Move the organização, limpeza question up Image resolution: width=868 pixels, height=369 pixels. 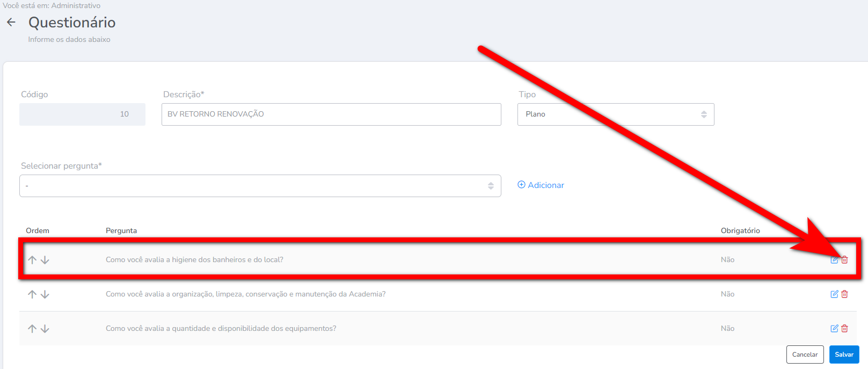32,294
